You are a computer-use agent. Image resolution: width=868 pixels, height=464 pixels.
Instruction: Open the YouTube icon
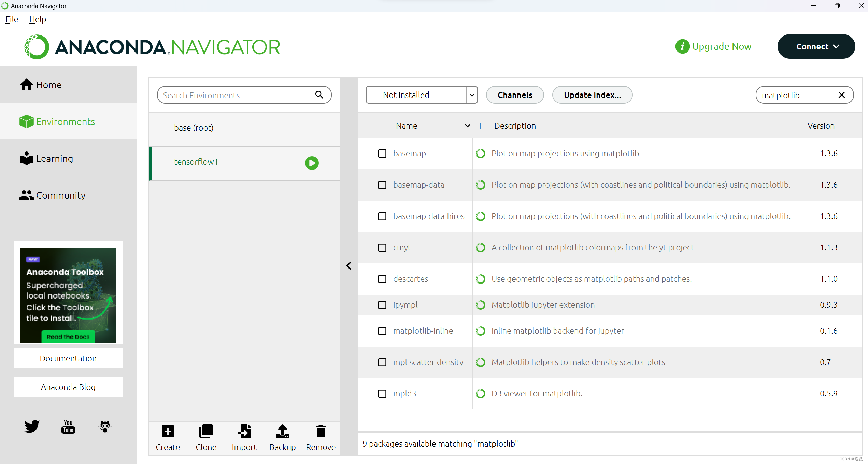(68, 426)
